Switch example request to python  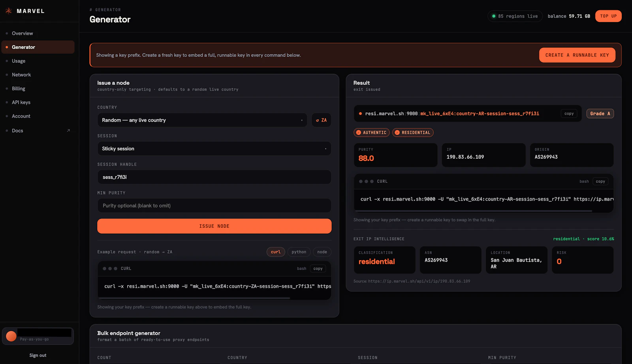[x=299, y=252]
